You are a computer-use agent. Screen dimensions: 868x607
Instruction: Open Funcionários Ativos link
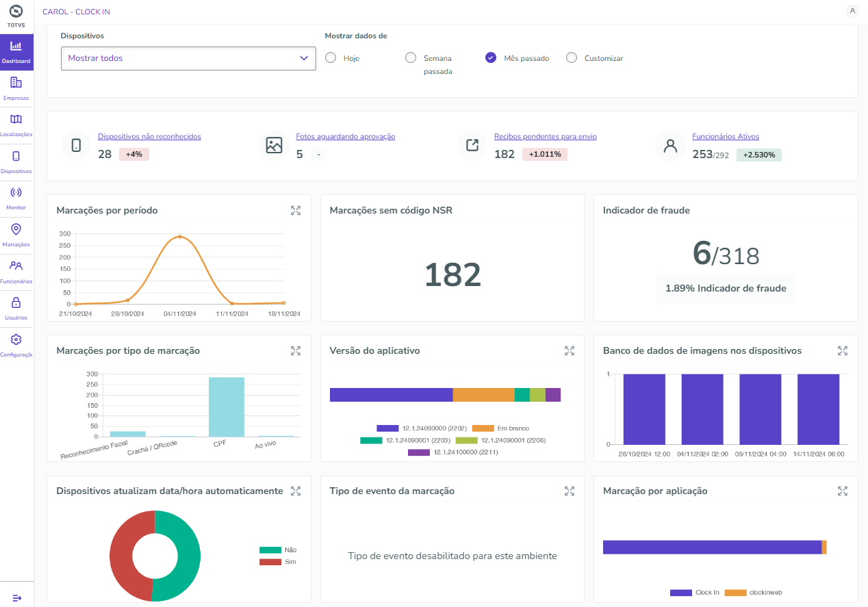coord(726,136)
